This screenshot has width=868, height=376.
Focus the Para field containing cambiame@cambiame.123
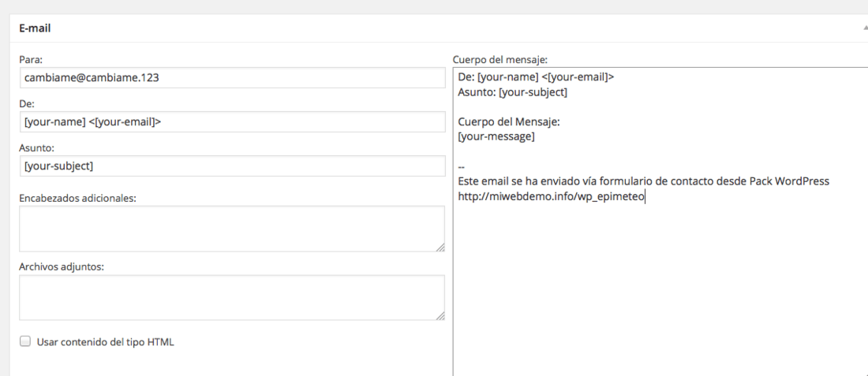pos(232,77)
